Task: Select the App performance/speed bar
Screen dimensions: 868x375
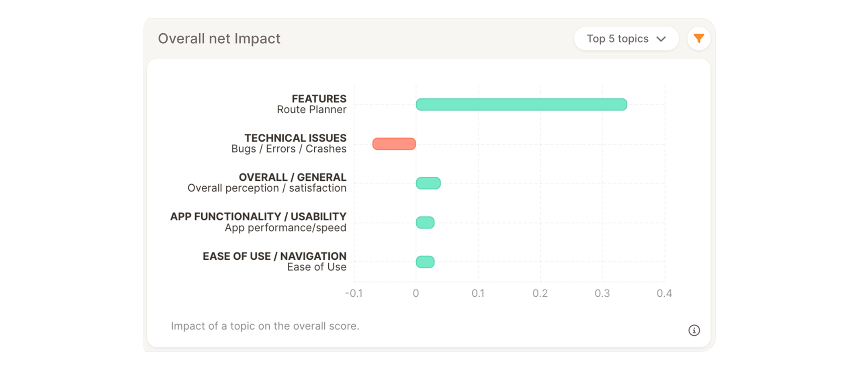Action: (425, 222)
